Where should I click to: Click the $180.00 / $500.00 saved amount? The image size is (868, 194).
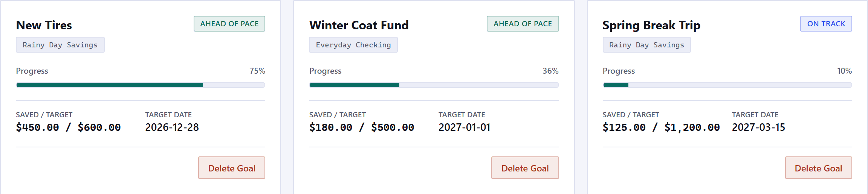362,127
